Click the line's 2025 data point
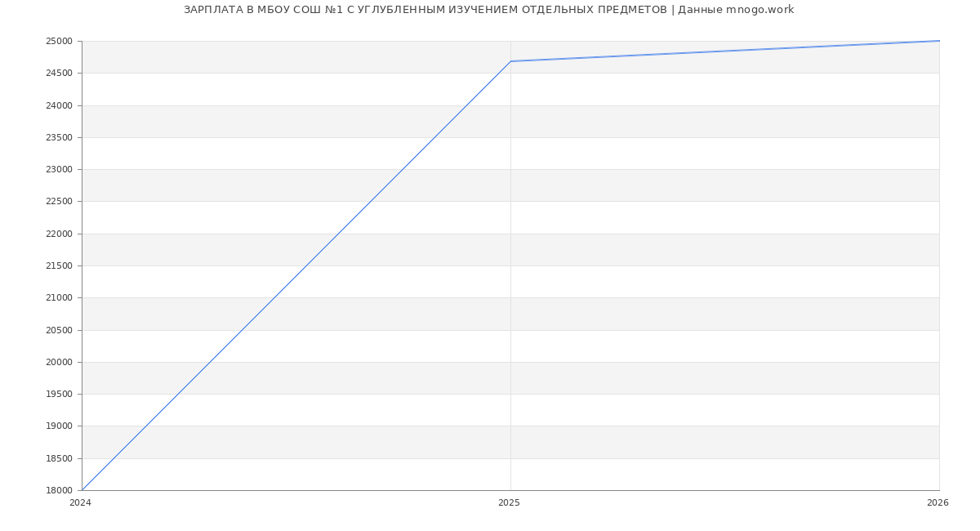The width and height of the screenshot is (980, 531). pyautogui.click(x=510, y=61)
